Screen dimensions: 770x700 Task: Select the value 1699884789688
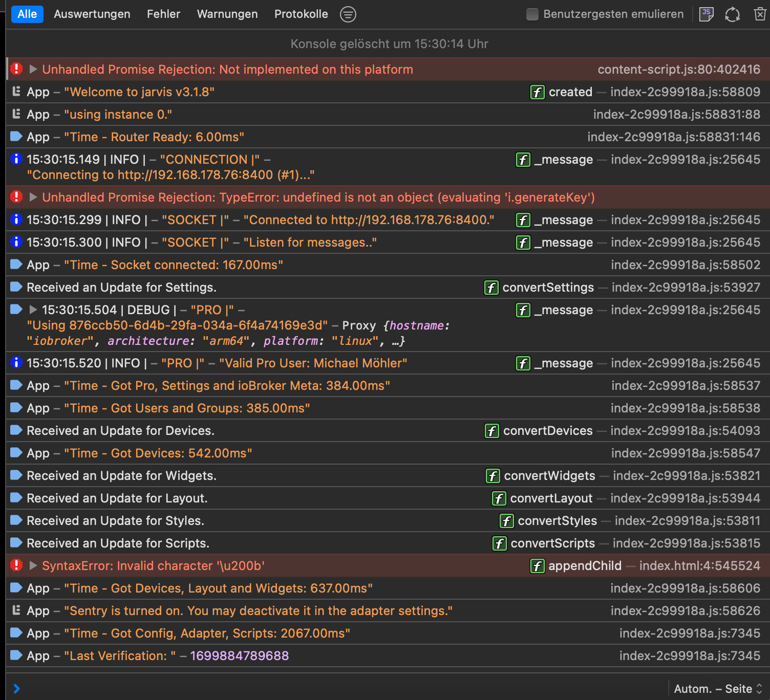tap(240, 656)
